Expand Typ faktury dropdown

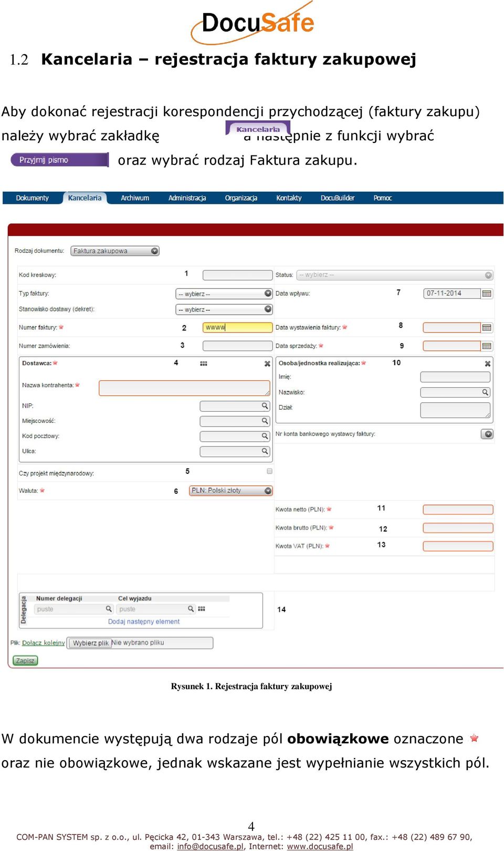[224, 294]
